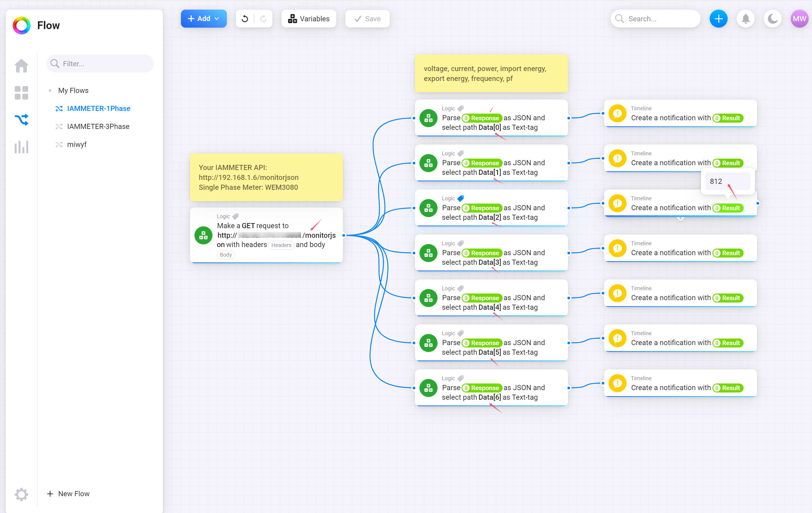Toggle dark mode moon icon

[x=773, y=19]
